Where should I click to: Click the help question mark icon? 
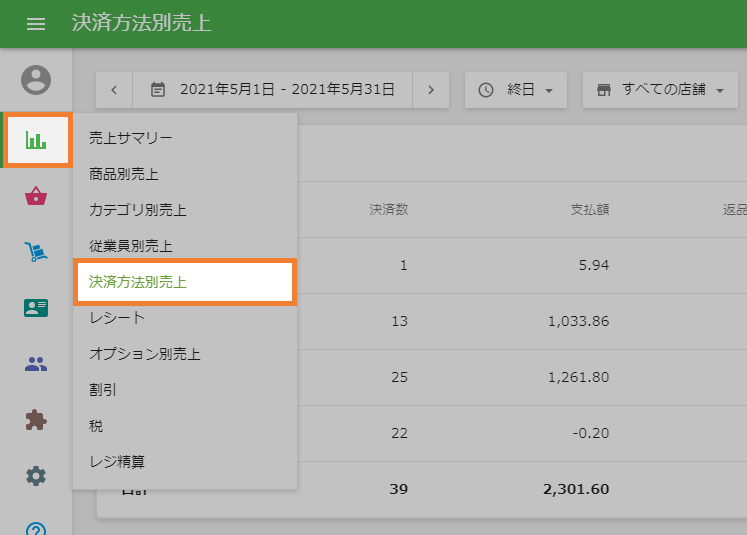pos(36,529)
